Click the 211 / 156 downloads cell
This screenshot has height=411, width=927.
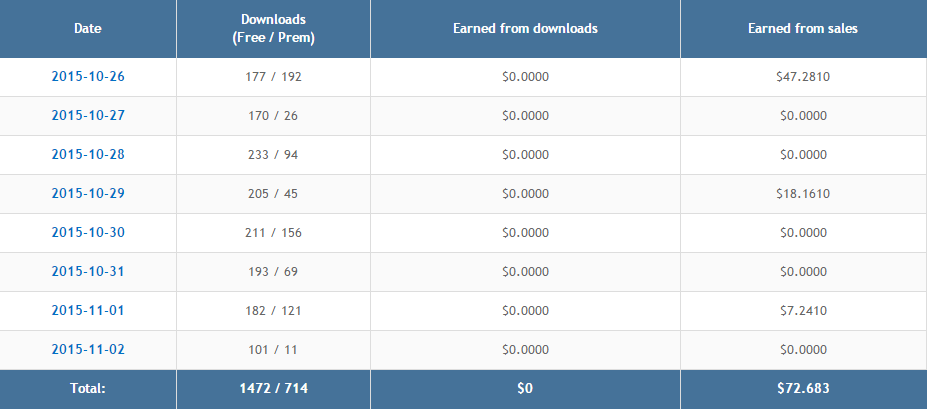click(273, 232)
